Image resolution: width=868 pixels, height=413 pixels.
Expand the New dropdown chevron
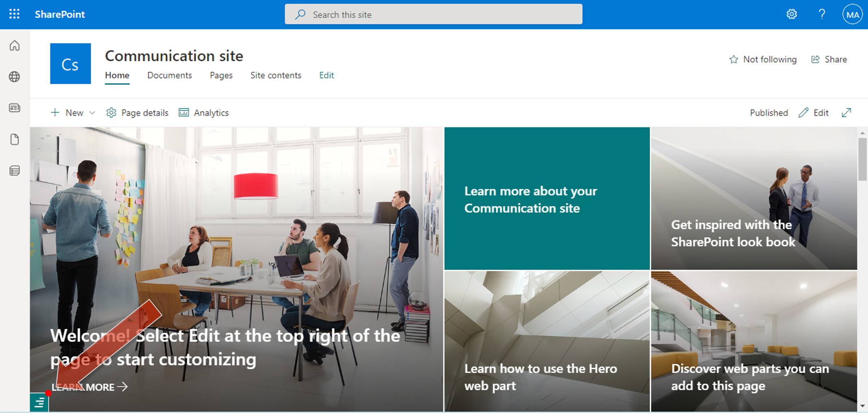pos(92,113)
